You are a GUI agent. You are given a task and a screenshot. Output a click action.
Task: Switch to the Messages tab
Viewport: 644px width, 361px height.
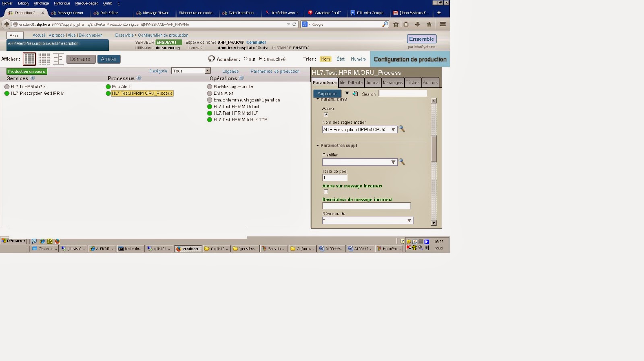coord(392,82)
